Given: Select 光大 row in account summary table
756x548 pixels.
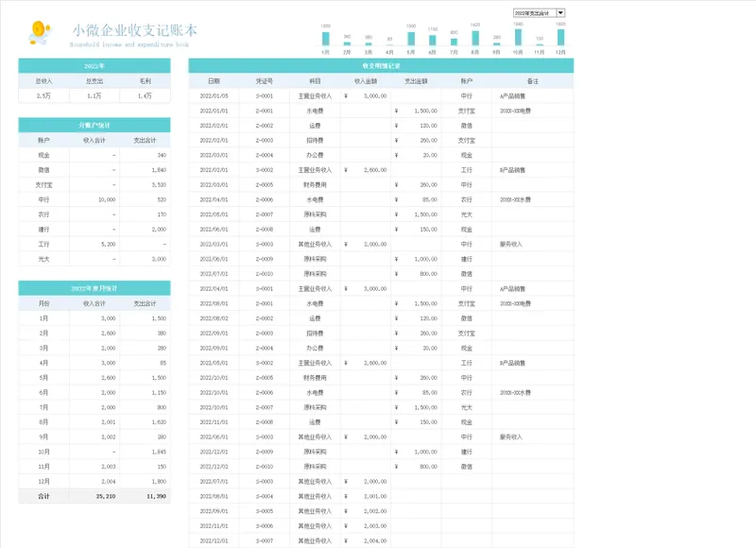Looking at the screenshot, I should click(94, 259).
